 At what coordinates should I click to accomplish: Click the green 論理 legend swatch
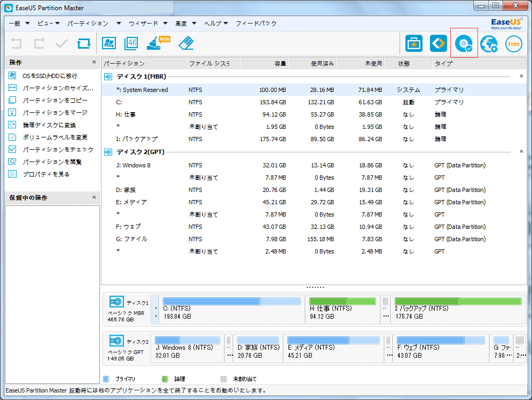point(165,379)
